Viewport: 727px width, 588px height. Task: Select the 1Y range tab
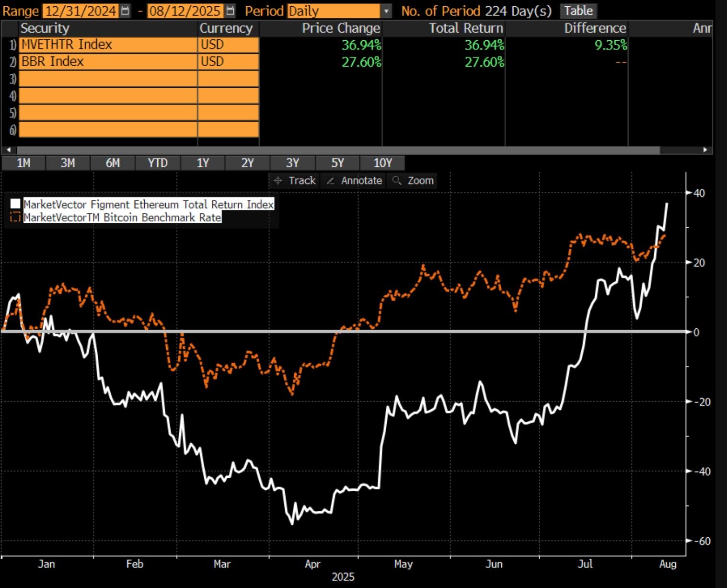click(x=202, y=163)
